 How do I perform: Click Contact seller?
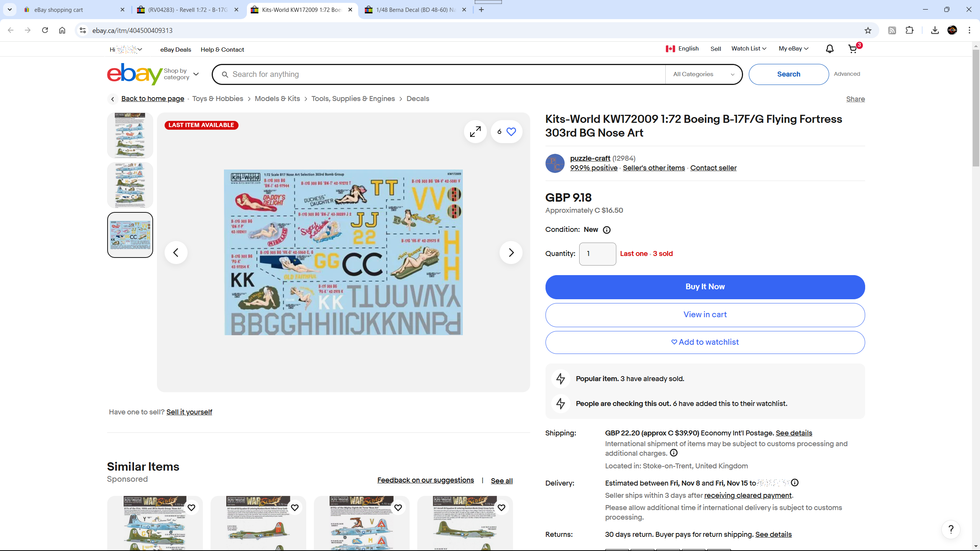713,168
